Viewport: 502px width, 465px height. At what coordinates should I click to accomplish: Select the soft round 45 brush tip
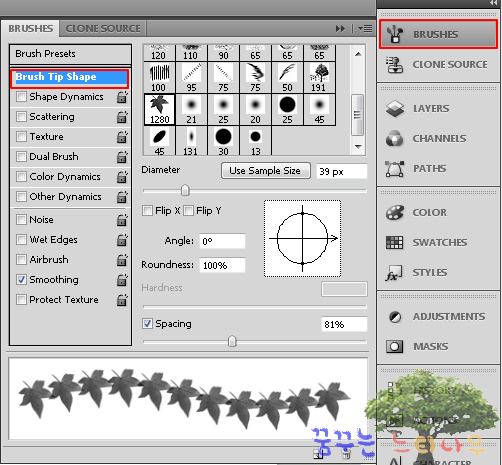(x=319, y=109)
